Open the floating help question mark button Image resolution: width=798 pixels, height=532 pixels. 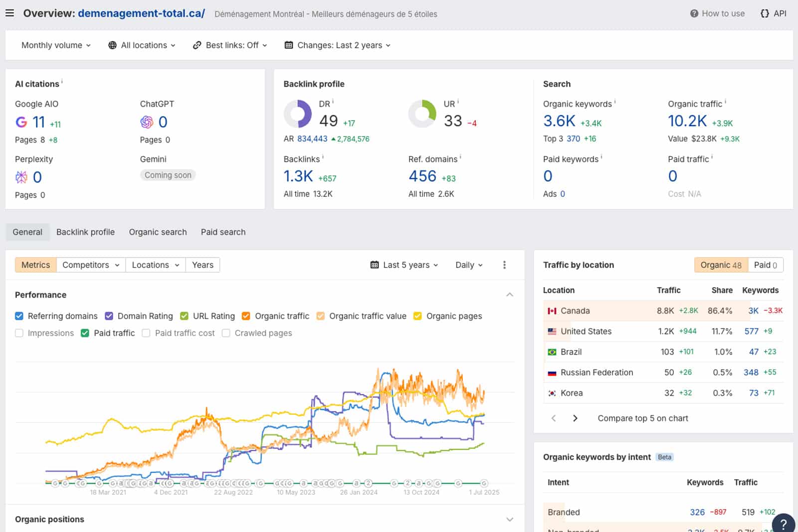(x=783, y=524)
